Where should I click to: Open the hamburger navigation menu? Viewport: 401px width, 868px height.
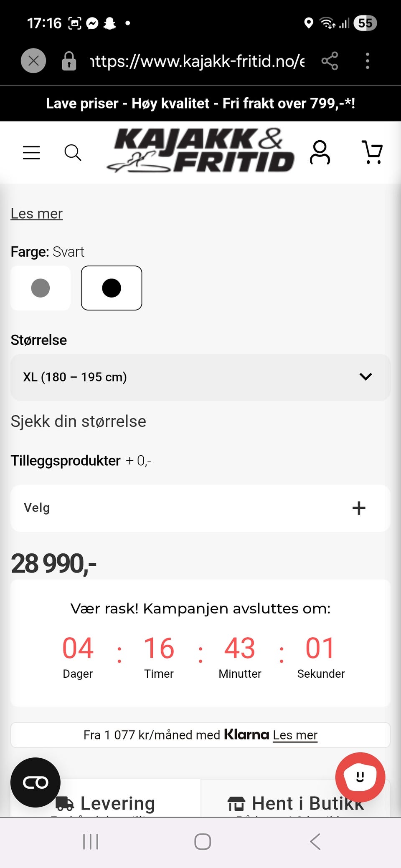point(31,153)
